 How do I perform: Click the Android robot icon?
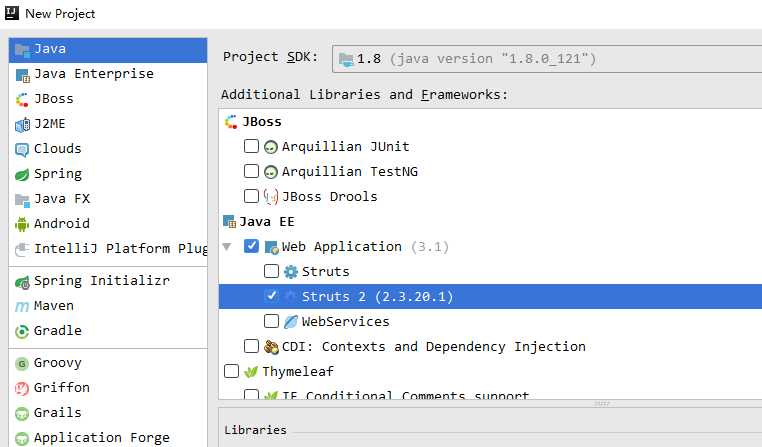pos(22,224)
